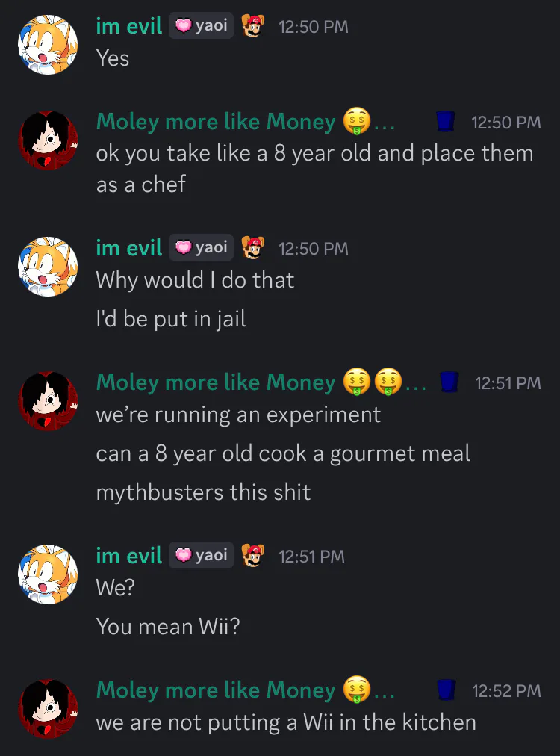Click yaoi tag above "Why would I do that"
This screenshot has height=756, width=560.
click(x=202, y=247)
